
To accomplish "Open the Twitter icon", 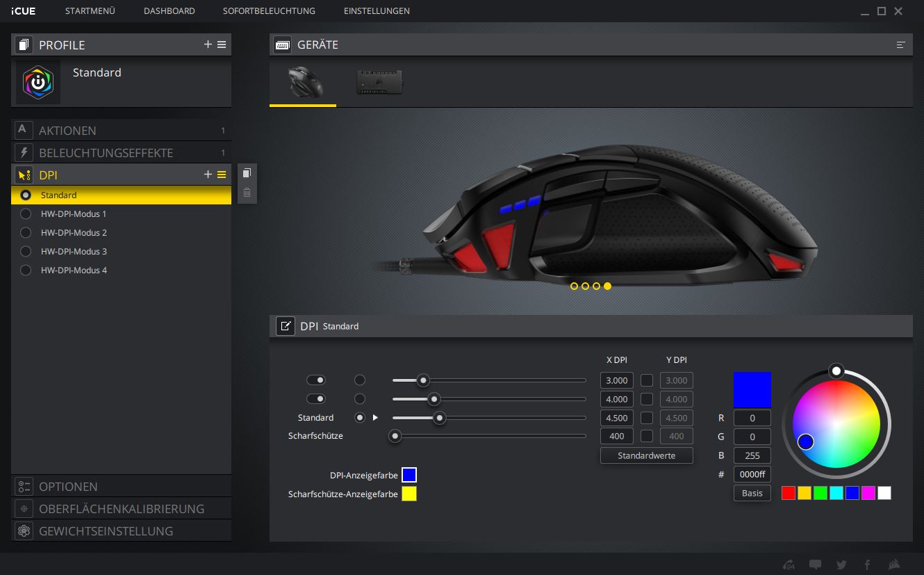I will (842, 565).
